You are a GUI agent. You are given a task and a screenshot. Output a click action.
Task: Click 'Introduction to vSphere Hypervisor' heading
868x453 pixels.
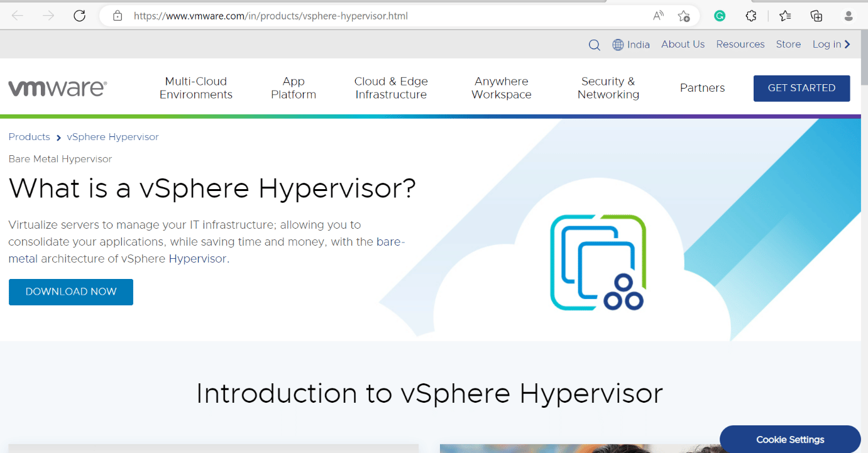pyautogui.click(x=430, y=394)
